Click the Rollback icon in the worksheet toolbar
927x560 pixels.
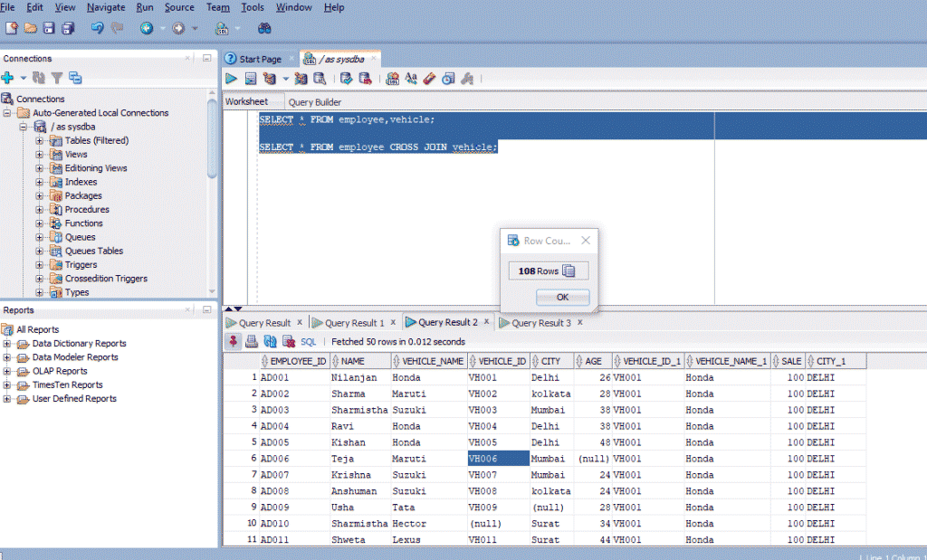[364, 78]
